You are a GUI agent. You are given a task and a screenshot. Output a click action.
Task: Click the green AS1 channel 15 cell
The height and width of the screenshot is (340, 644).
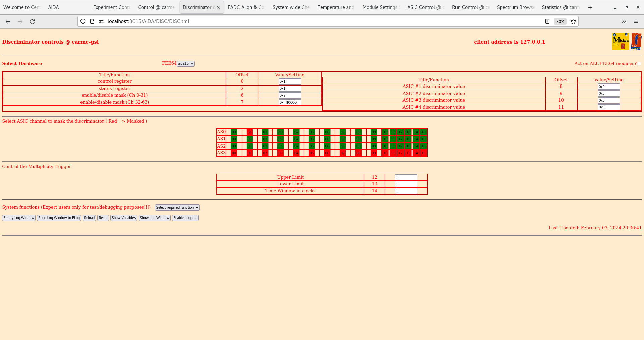coord(423,139)
